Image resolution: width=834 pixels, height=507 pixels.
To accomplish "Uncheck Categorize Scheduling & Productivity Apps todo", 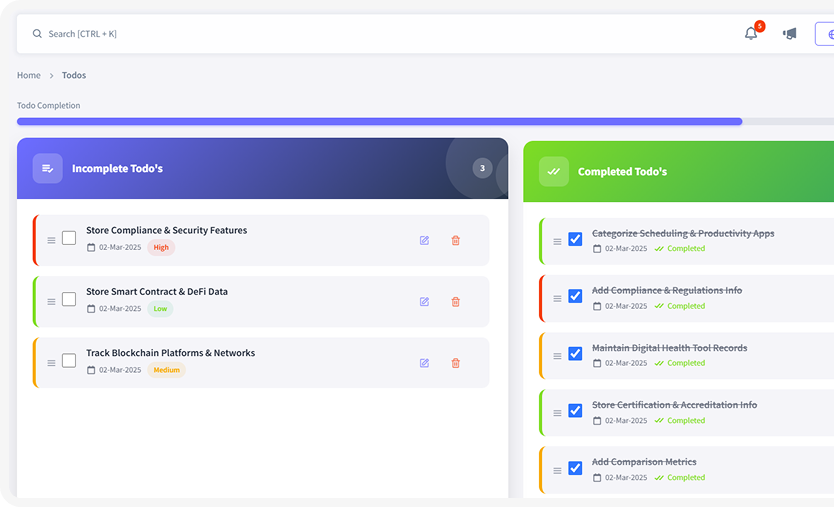I will (575, 239).
